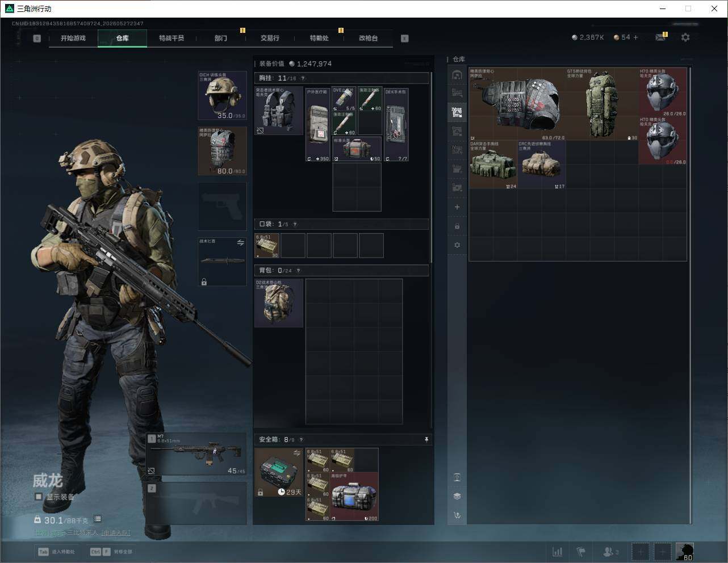Select the DAR chest rig with 24 slots
Image resolution: width=728 pixels, height=563 pixels.
click(x=493, y=165)
